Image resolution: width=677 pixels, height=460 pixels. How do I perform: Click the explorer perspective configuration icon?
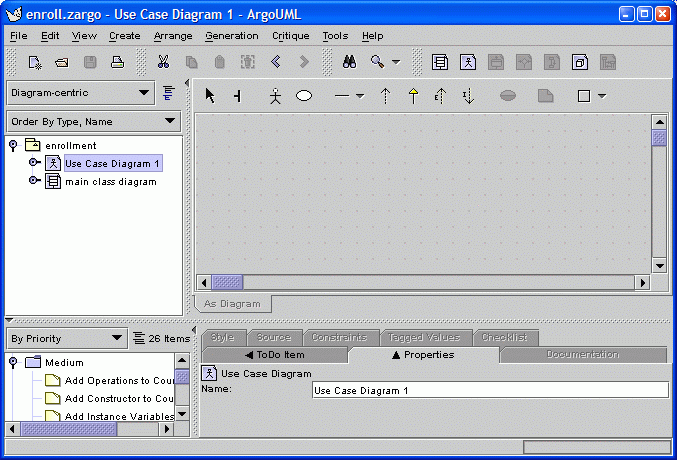coord(168,93)
